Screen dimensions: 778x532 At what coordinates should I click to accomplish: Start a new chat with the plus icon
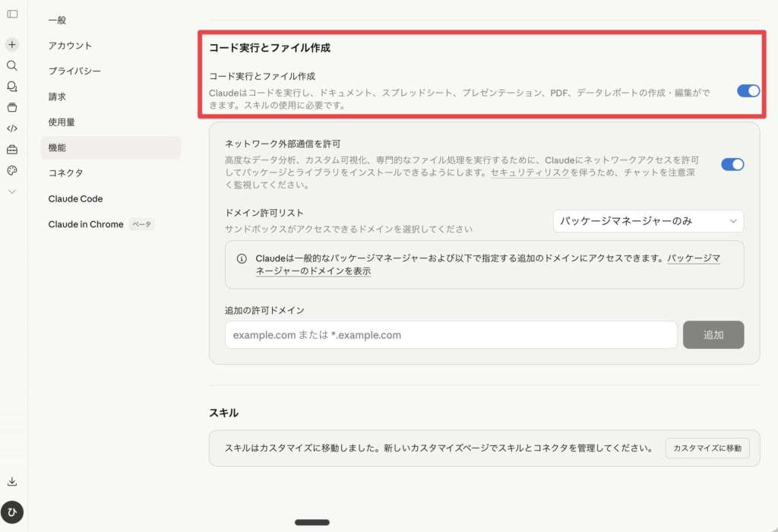tap(11, 44)
